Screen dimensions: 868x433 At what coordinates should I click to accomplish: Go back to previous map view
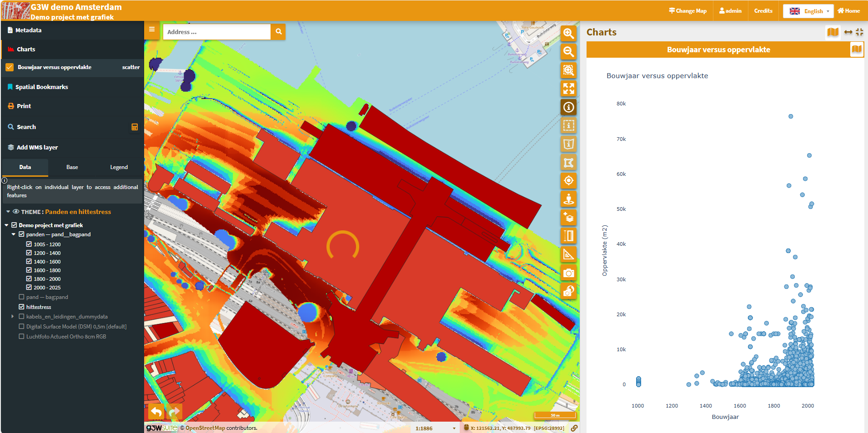156,412
